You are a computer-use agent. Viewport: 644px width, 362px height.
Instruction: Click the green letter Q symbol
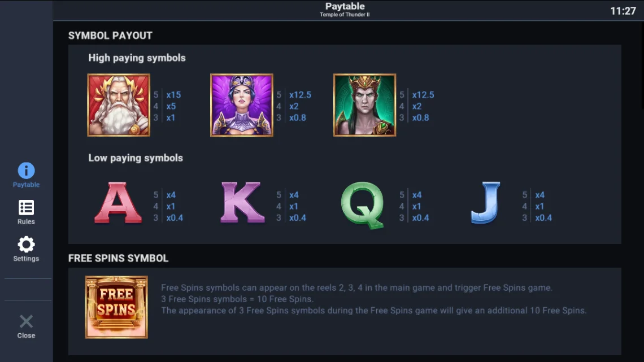[363, 205]
